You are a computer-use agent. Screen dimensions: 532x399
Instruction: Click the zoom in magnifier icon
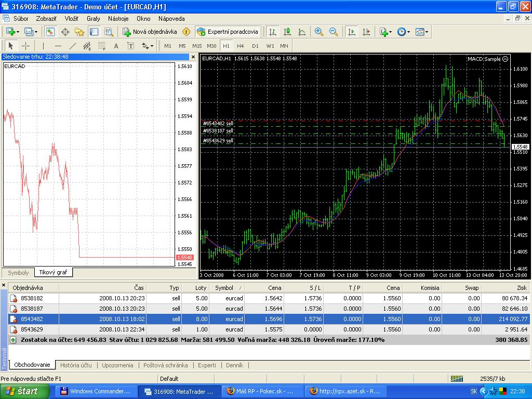coord(319,32)
